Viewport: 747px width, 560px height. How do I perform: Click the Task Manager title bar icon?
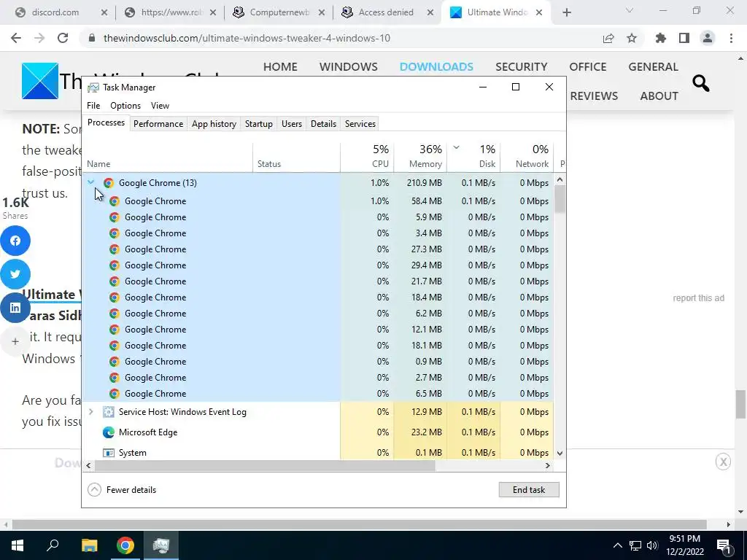click(x=93, y=87)
